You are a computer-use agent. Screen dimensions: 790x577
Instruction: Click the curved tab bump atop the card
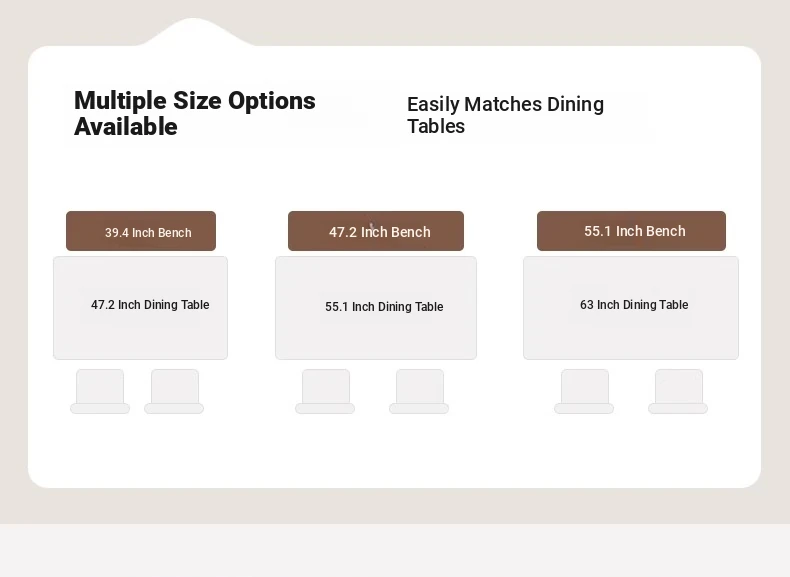[194, 32]
